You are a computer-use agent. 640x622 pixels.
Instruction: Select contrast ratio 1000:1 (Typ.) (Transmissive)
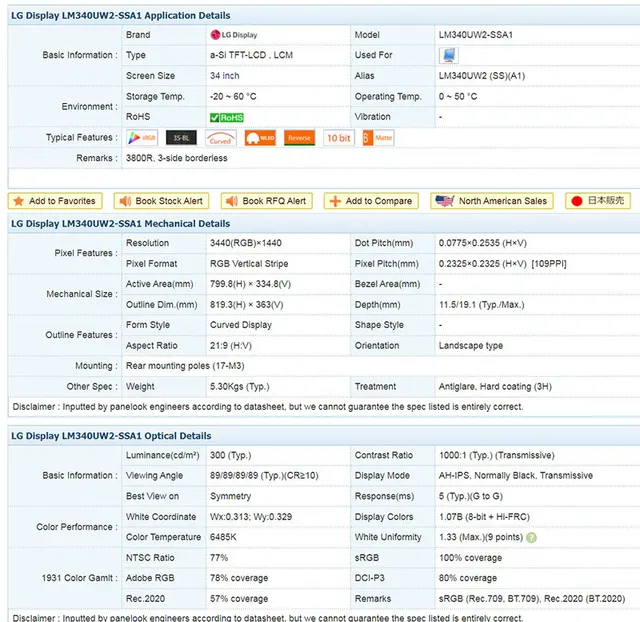[497, 455]
